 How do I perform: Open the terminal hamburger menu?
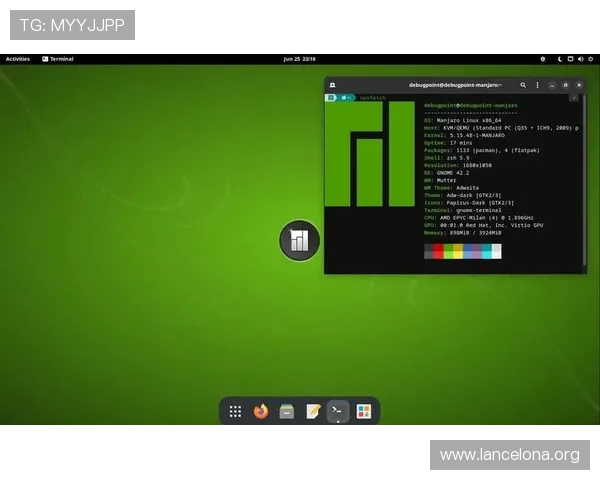[x=537, y=85]
